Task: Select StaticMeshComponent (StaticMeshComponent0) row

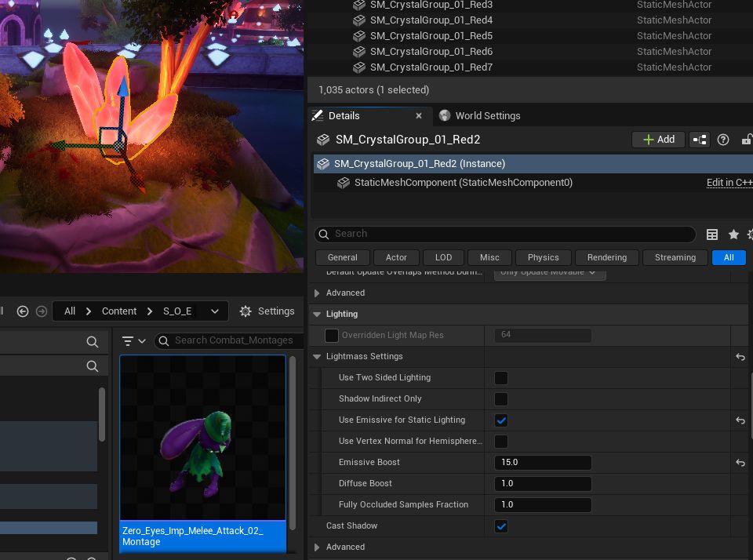Action: [464, 183]
